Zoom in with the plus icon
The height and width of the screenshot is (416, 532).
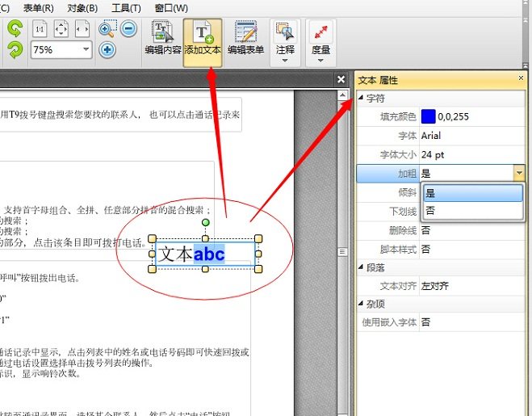107,50
